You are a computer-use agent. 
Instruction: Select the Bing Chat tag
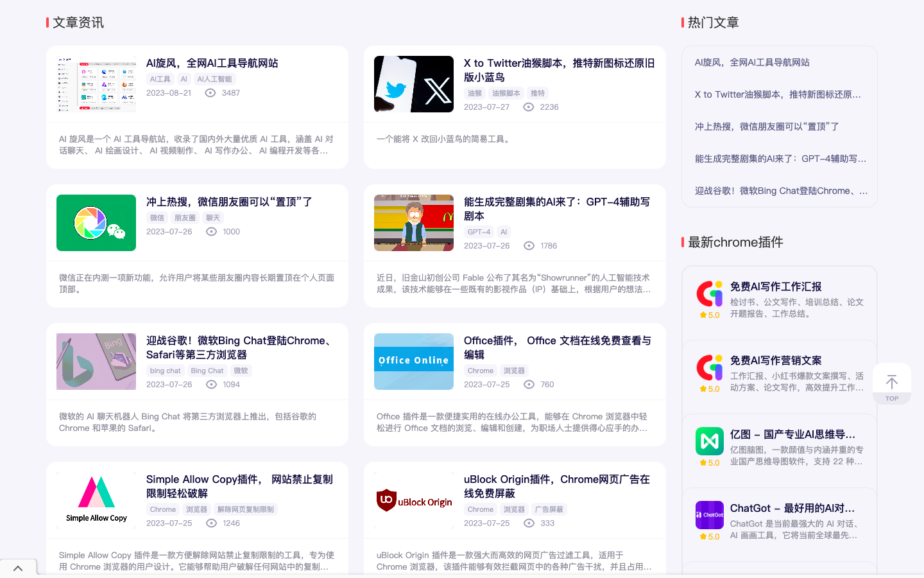point(207,371)
